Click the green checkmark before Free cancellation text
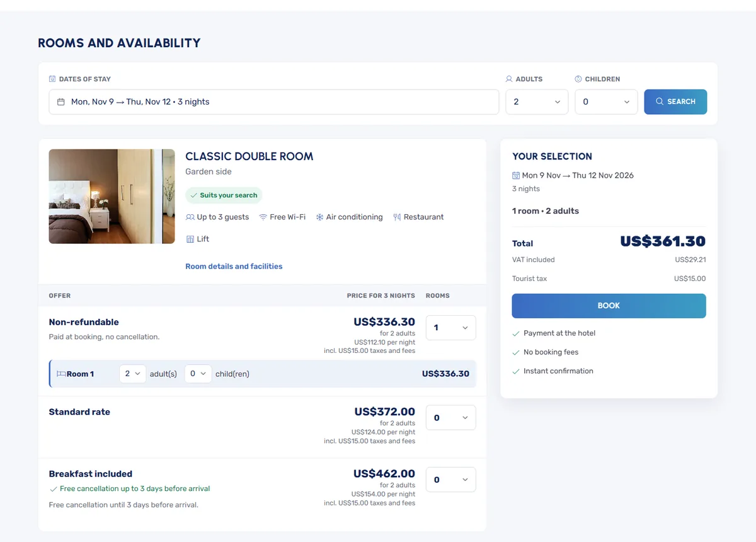This screenshot has height=542, width=756. [53, 489]
